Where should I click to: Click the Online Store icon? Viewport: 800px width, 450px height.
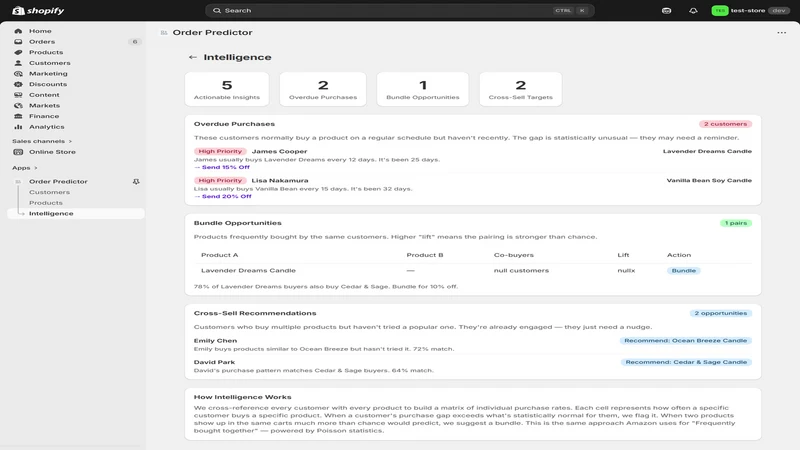click(18, 152)
